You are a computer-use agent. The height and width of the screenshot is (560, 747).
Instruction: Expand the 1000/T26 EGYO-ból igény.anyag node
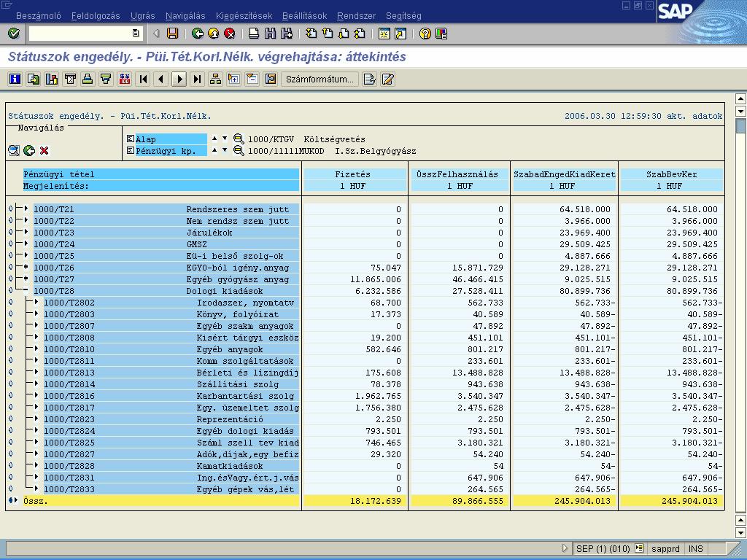[26, 267]
